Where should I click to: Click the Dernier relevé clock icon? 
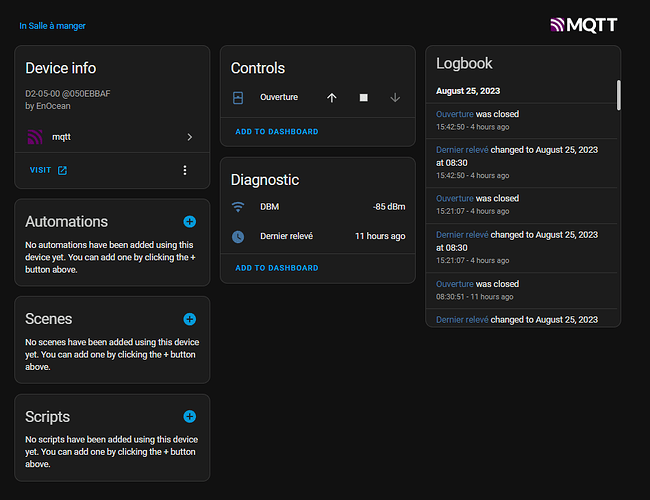[x=238, y=236]
